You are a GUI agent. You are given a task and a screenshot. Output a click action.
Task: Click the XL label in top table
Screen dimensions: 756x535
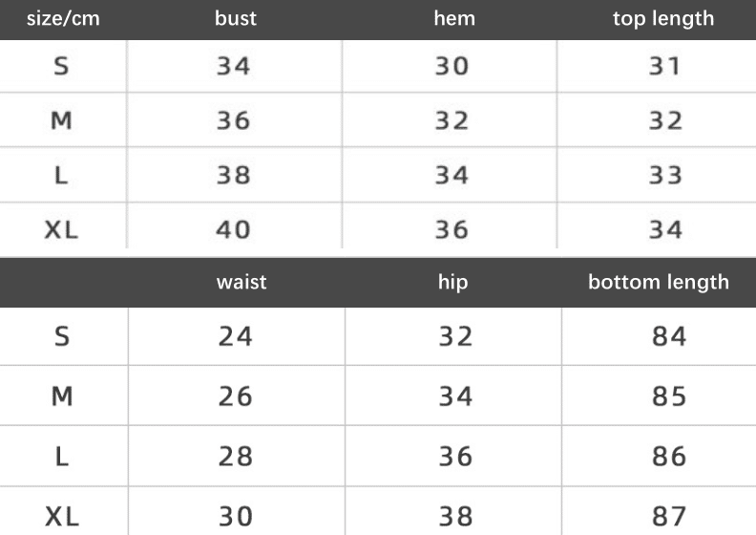click(x=61, y=229)
